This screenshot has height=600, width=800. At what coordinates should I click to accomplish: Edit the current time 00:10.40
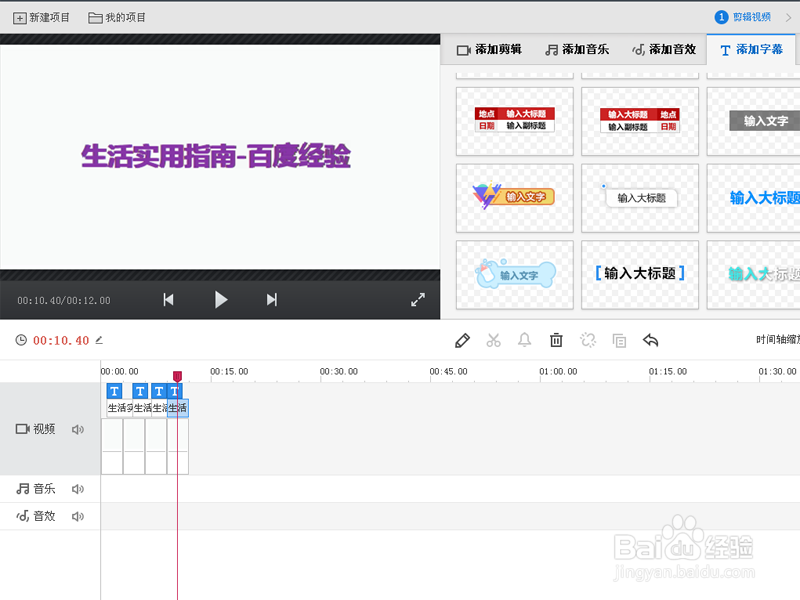[99, 340]
